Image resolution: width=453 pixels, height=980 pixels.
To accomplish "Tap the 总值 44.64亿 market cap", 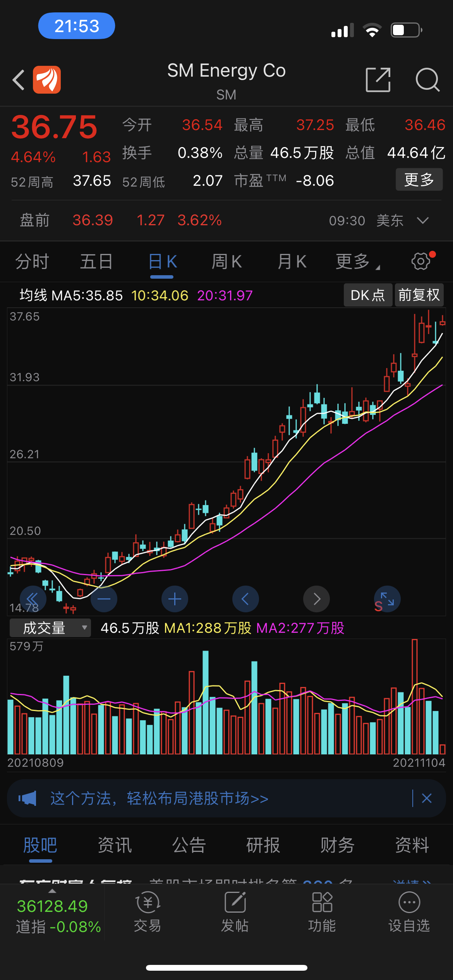I will 395,153.
